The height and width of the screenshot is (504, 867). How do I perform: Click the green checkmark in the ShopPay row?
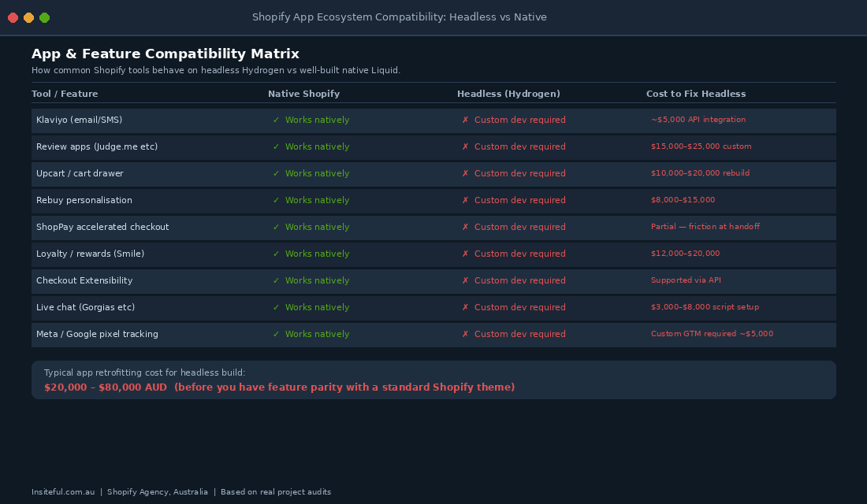coord(276,227)
